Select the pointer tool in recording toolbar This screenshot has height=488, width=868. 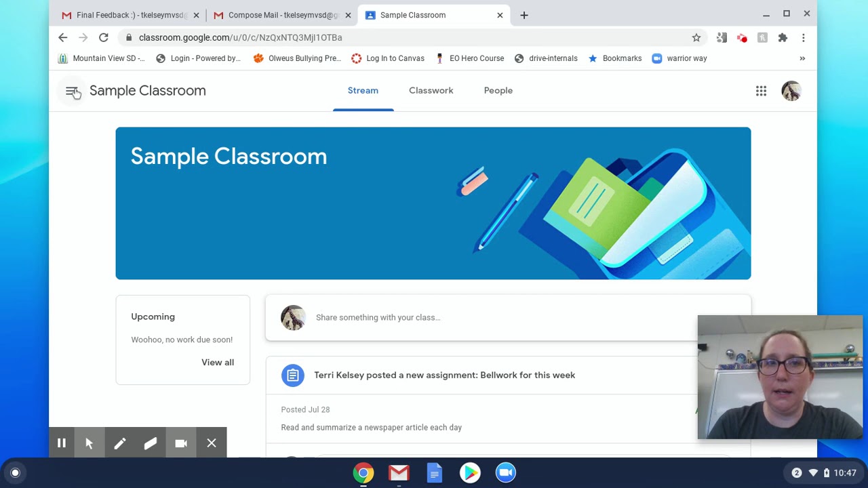click(90, 443)
